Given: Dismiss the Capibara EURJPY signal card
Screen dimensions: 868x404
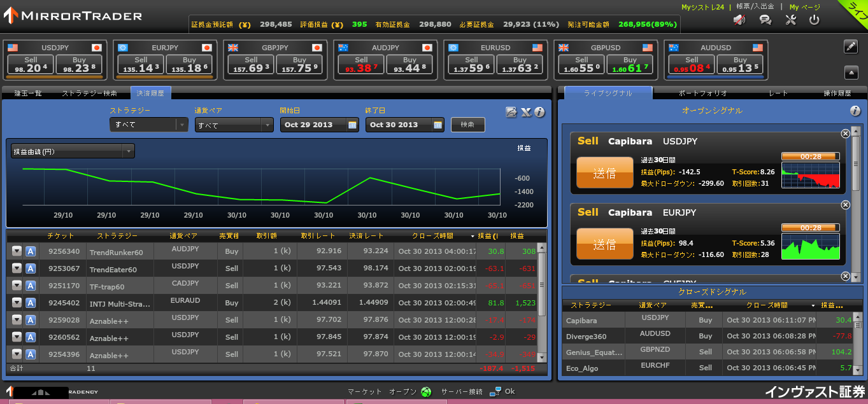Looking at the screenshot, I should click(845, 205).
